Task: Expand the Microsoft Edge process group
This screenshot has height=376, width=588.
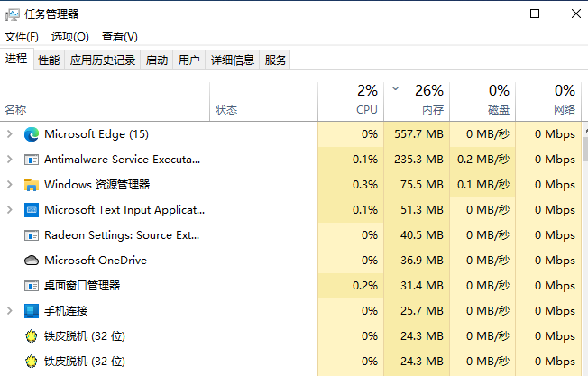Action: (9, 134)
